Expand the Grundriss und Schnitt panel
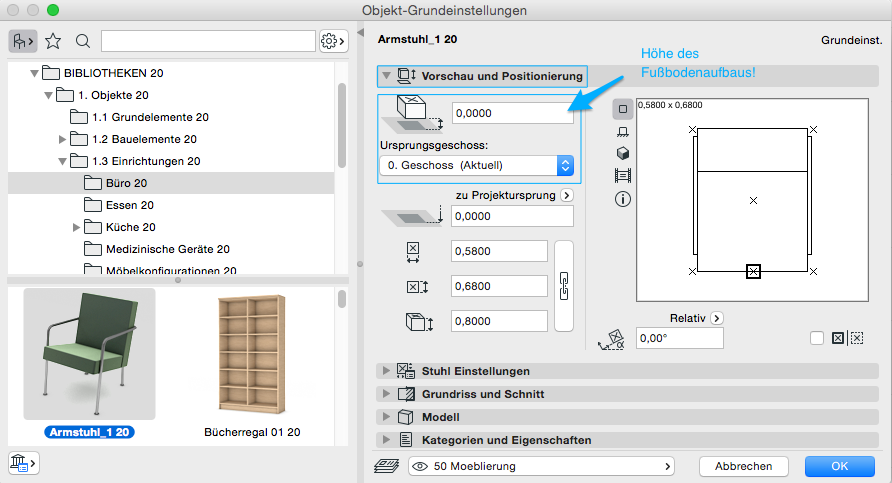This screenshot has height=483, width=892. 386,394
